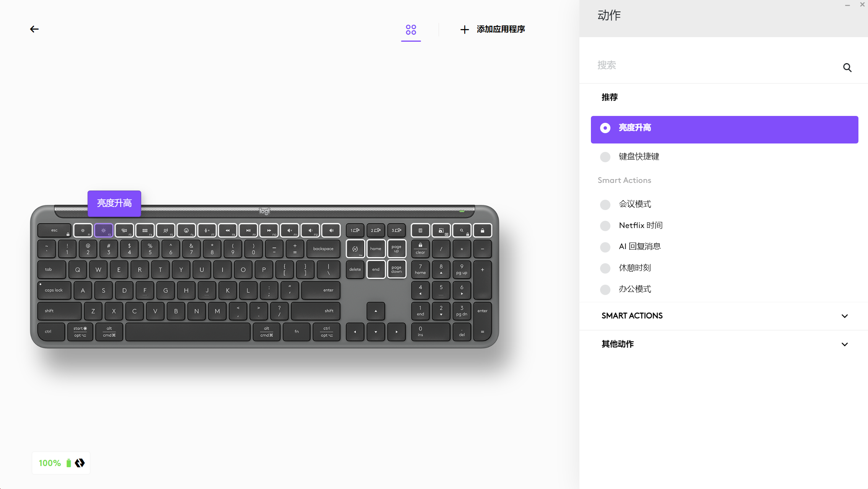Image resolution: width=868 pixels, height=489 pixels.
Task: Select the brightness down F1 key
Action: (x=83, y=230)
